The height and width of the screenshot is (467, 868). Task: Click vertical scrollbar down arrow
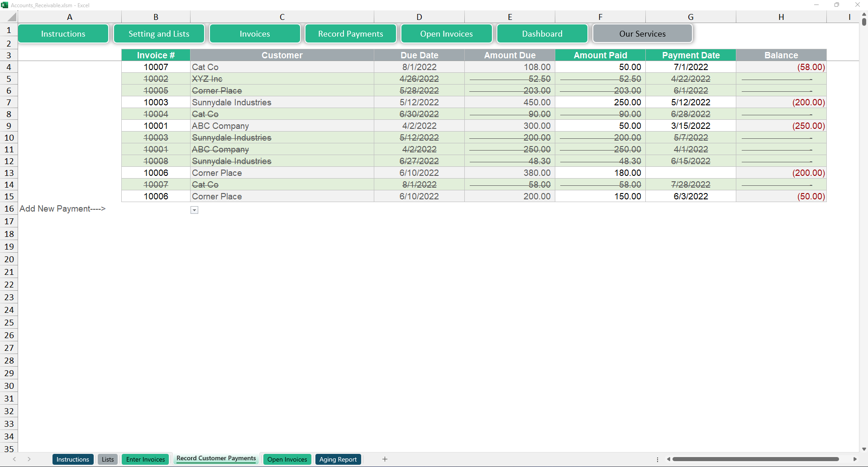864,449
